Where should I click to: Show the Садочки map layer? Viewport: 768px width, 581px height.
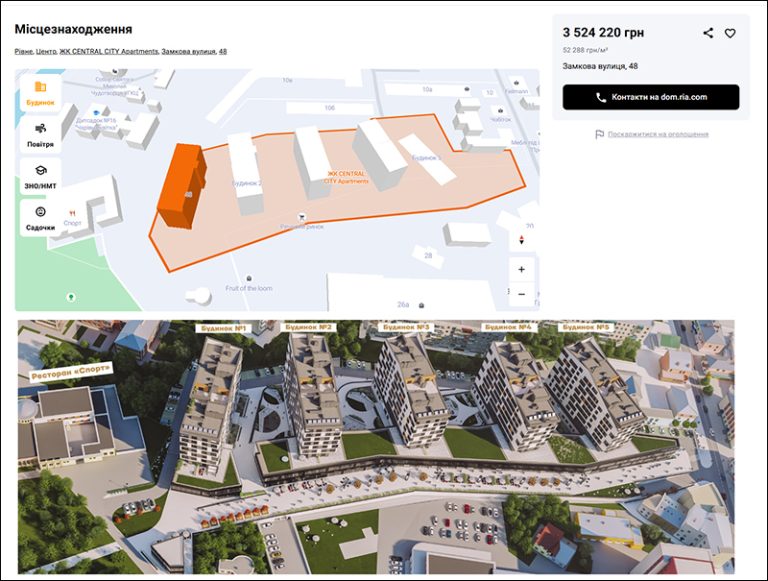click(40, 218)
